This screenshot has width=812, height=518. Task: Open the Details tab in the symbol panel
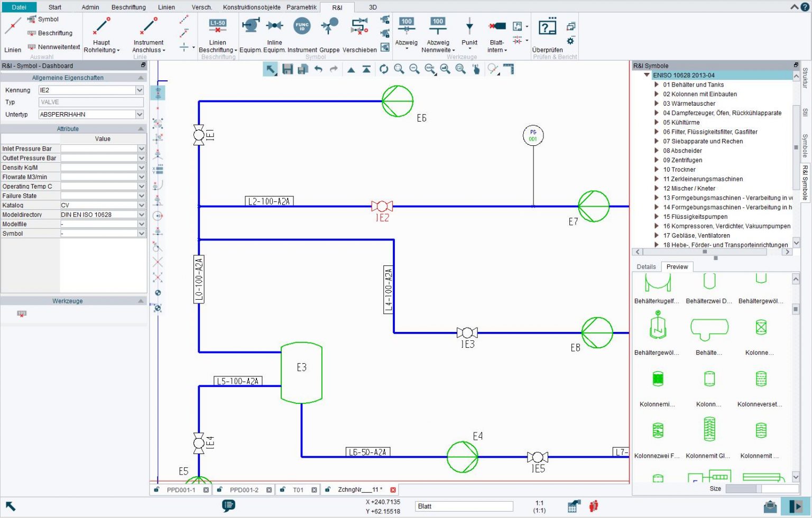(645, 267)
